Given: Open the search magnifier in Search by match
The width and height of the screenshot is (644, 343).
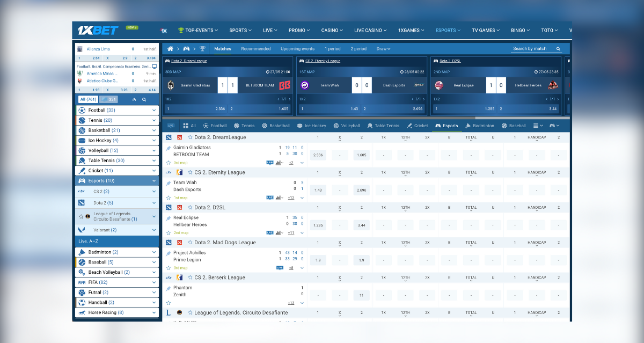Looking at the screenshot, I should (x=558, y=48).
